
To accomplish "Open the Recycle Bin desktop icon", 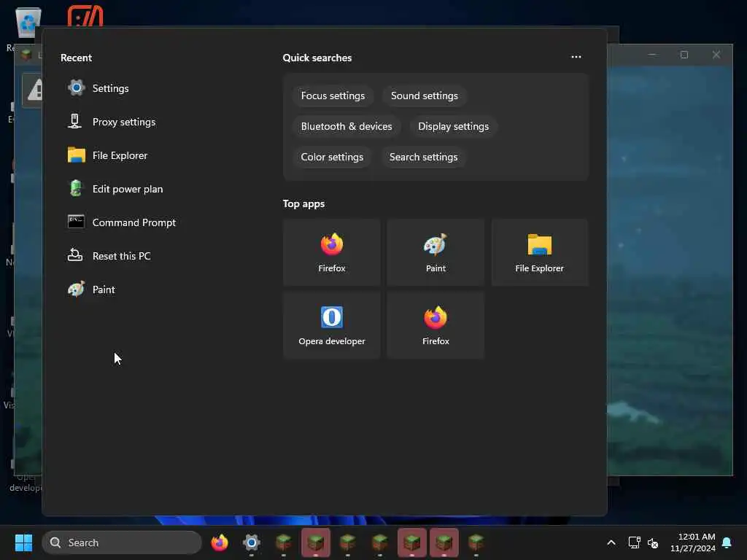I will (x=28, y=23).
